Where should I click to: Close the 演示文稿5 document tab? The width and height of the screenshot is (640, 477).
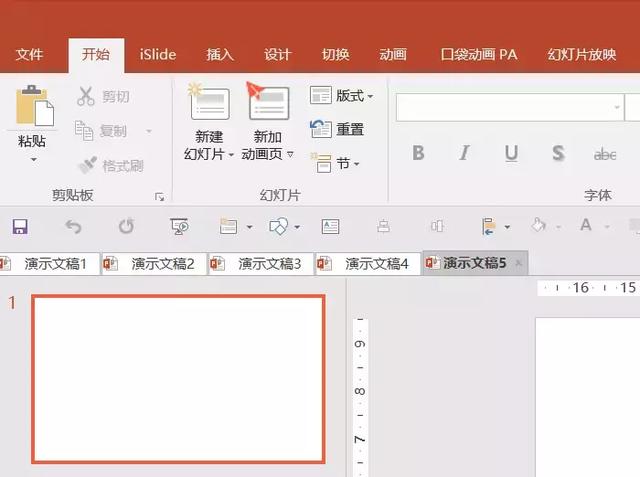tap(518, 263)
